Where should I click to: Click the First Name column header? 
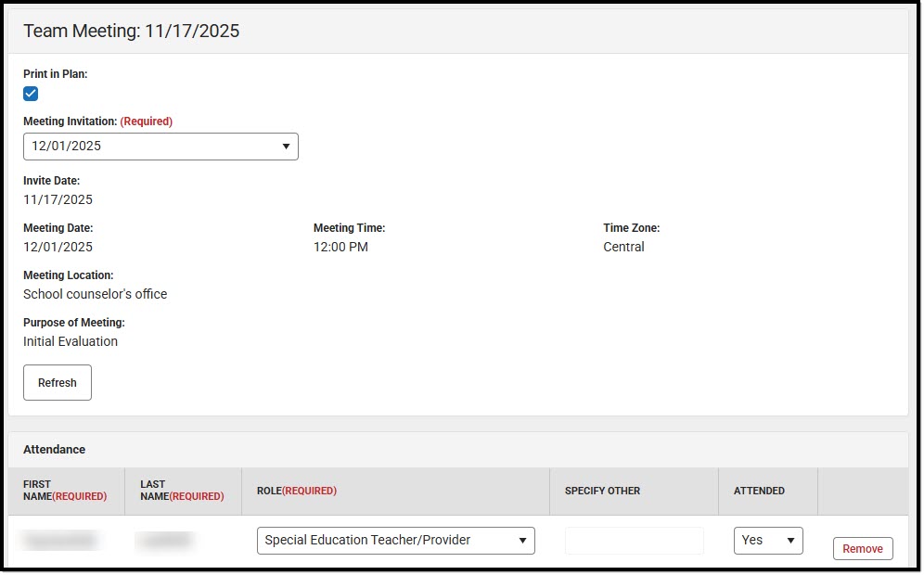65,490
